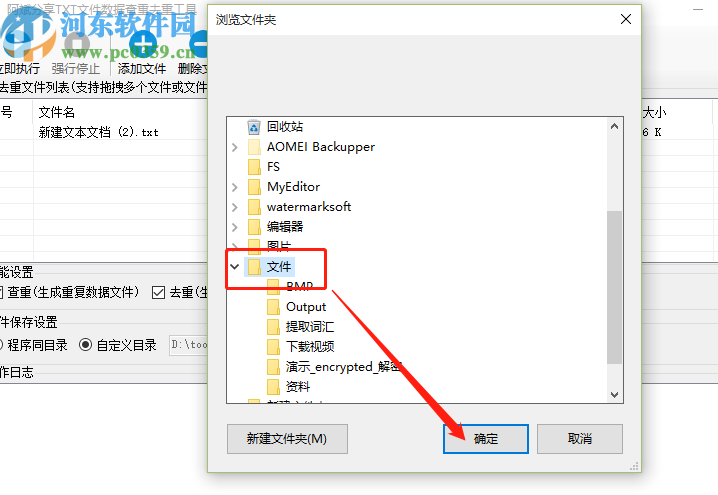Screen dimensions: 718x495
Task: Click the folder tree scrollbar thumb
Action: [615, 287]
